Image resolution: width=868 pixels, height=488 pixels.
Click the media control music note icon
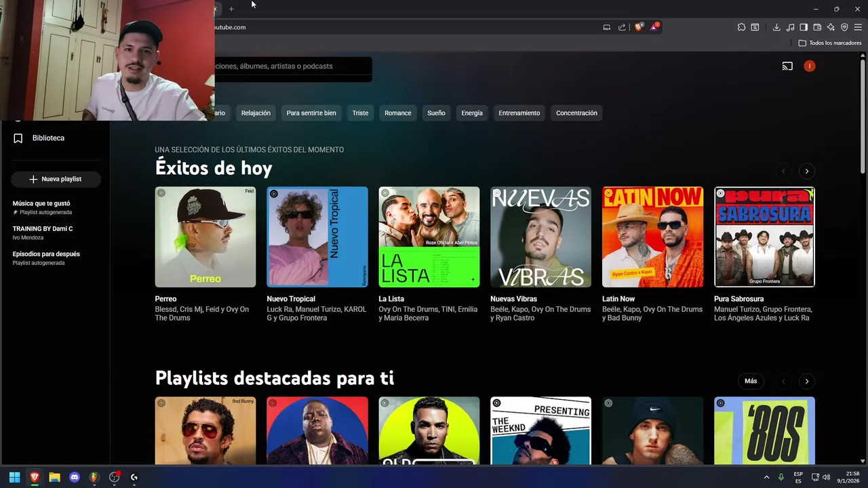[x=790, y=27]
